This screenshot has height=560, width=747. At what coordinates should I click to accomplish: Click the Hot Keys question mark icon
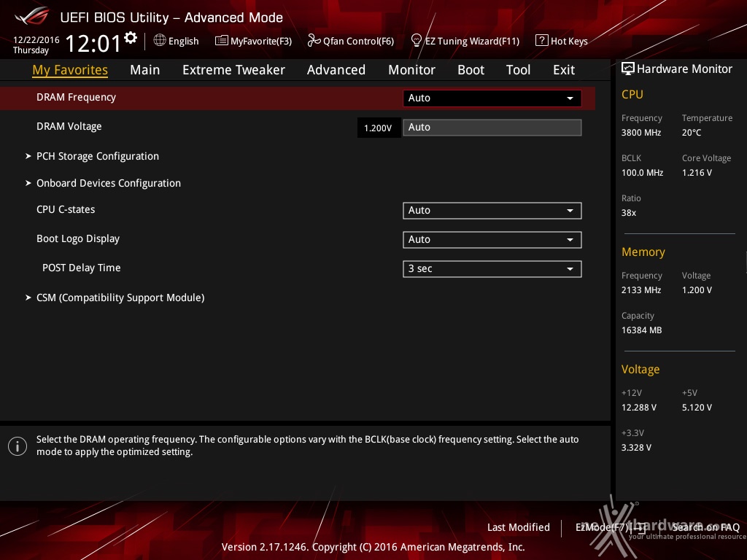pyautogui.click(x=542, y=41)
